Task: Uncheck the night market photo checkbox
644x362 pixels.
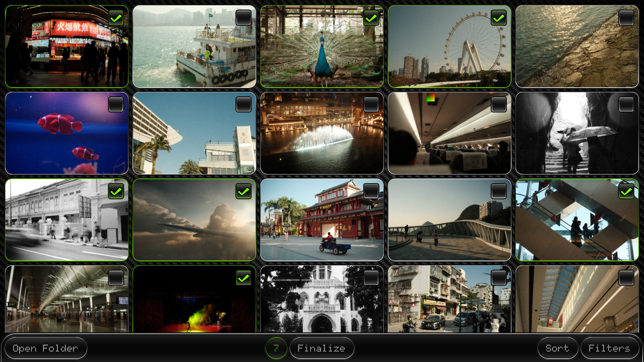Action: 116,18
